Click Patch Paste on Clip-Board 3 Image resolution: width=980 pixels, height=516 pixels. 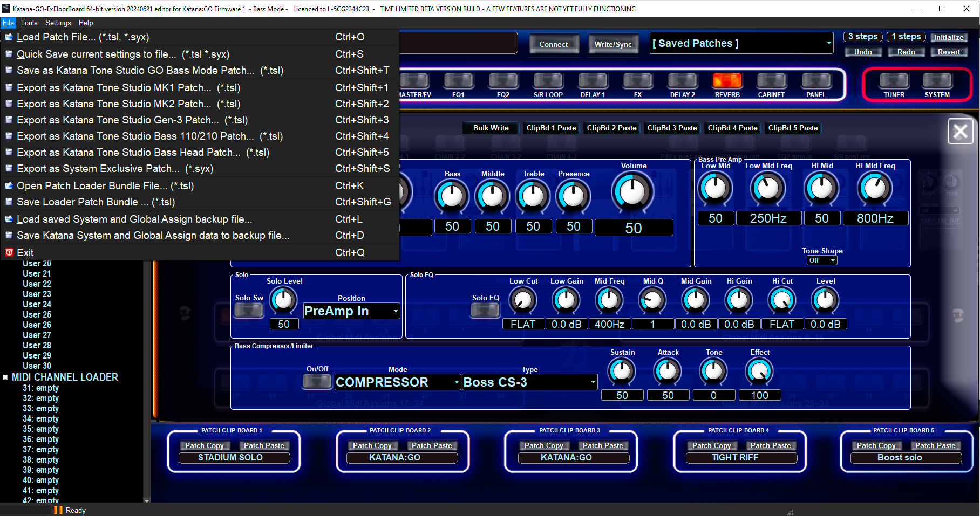pos(603,445)
